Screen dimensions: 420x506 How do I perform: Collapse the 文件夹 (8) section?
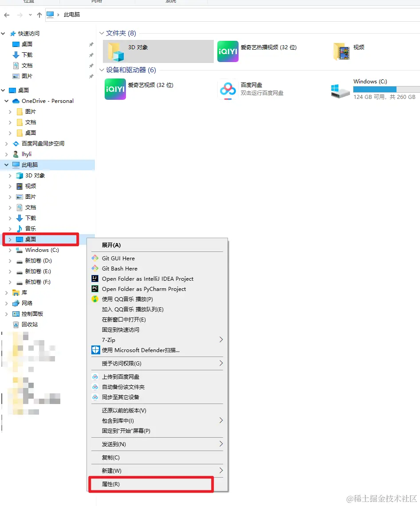point(102,33)
